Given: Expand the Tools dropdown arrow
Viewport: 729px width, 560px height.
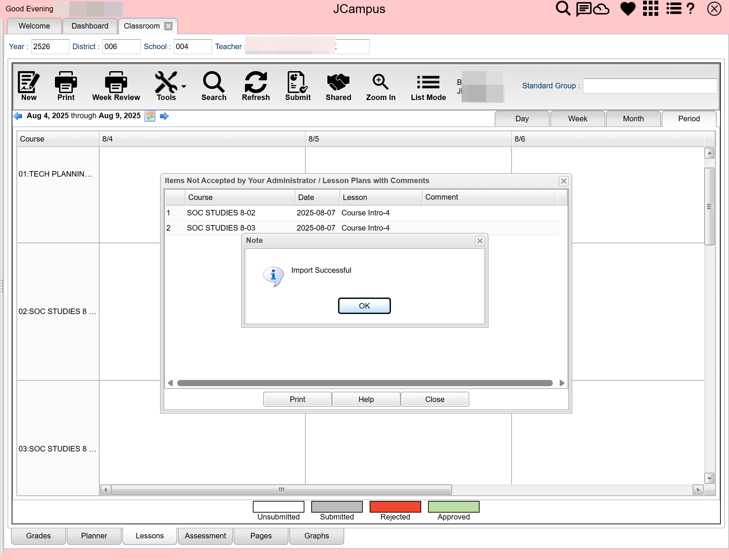Looking at the screenshot, I should point(184,87).
